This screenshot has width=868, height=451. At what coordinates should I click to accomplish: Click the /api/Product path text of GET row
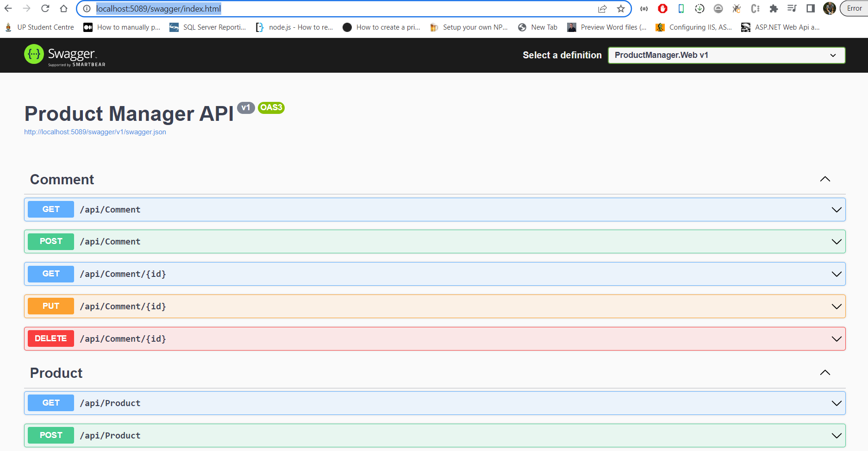(110, 403)
